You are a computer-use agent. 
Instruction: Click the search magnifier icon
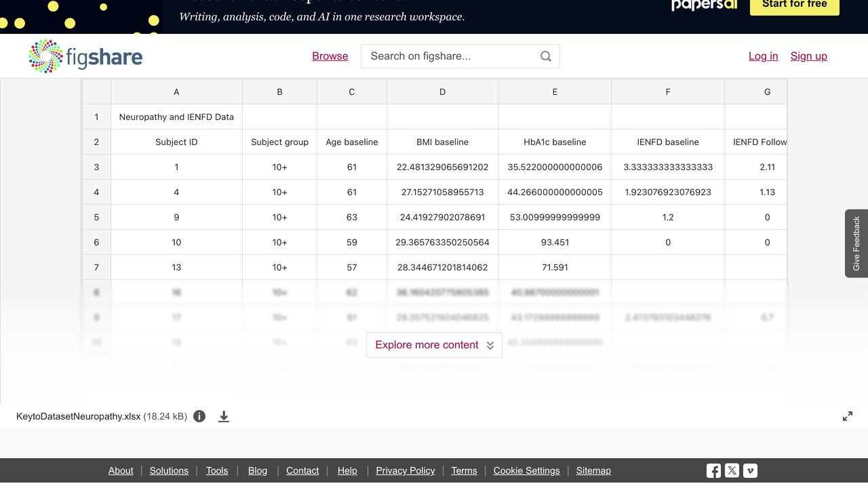[x=546, y=56]
